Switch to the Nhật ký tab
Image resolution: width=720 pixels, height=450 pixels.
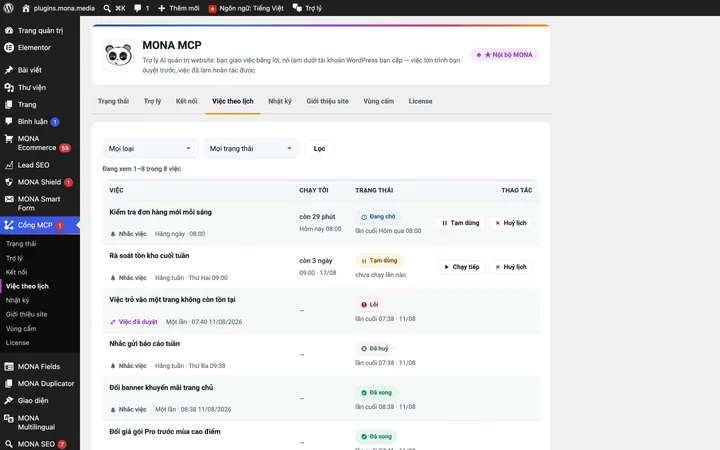(x=280, y=101)
